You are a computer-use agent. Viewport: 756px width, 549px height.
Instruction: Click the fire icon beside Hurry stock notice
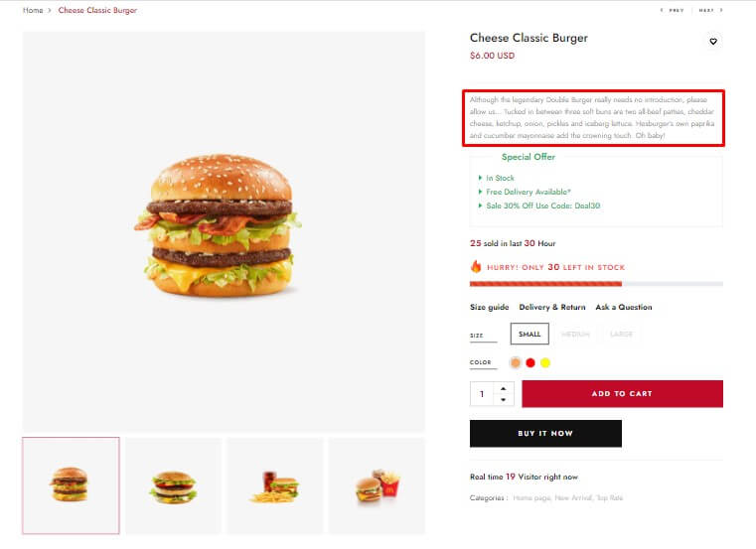pos(476,266)
